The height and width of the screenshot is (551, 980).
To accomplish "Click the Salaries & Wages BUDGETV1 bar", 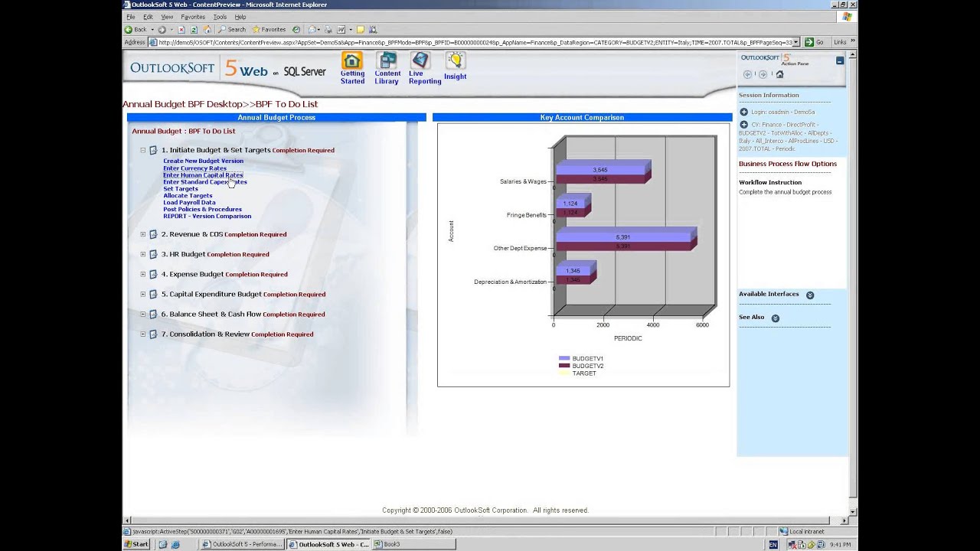I will (600, 169).
